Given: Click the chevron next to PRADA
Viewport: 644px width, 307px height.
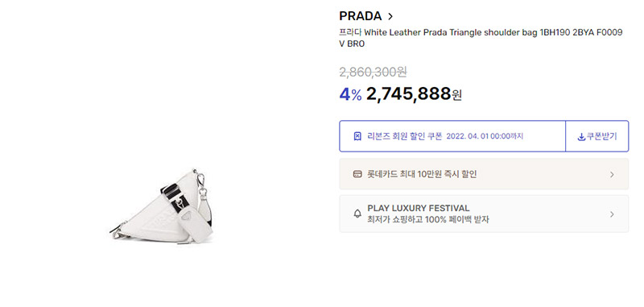Looking at the screenshot, I should 390,16.
